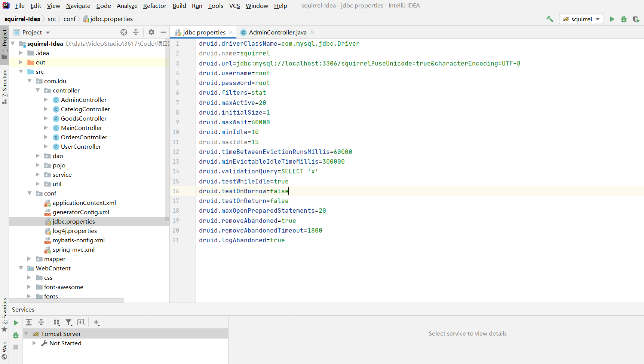Expand the Not Started node
The image size is (644, 364).
coord(34,343)
